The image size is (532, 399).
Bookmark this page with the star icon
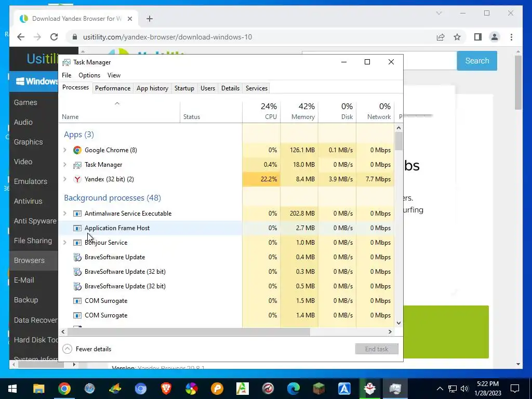(x=457, y=37)
